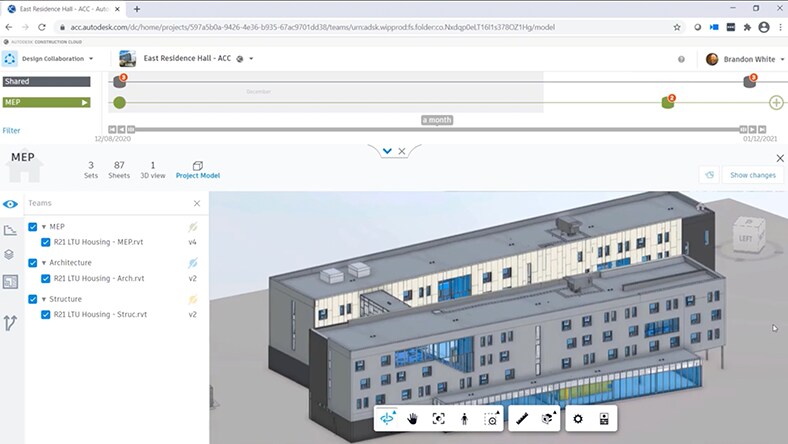Image resolution: width=788 pixels, height=444 pixels.
Task: Collapse the Architecture team group
Action: point(43,263)
